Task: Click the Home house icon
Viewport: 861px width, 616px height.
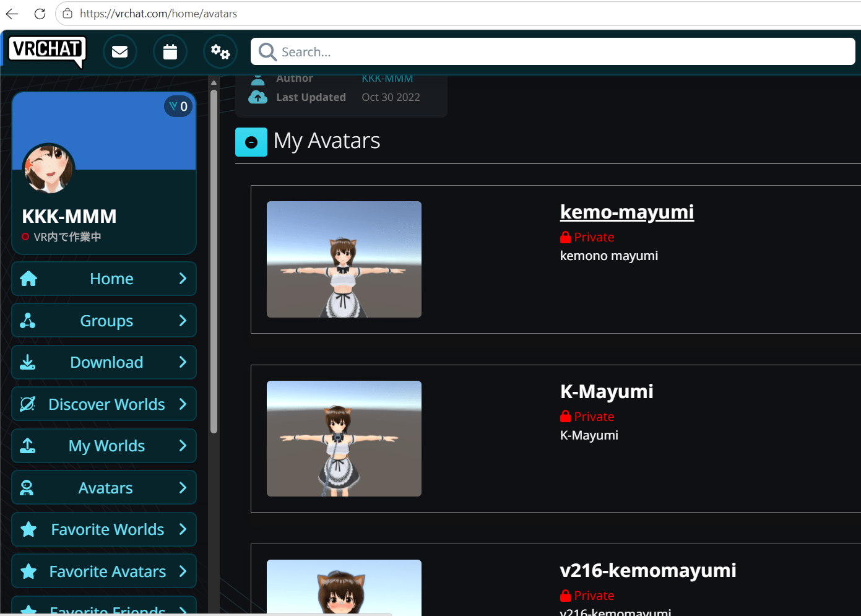Action: (x=28, y=279)
